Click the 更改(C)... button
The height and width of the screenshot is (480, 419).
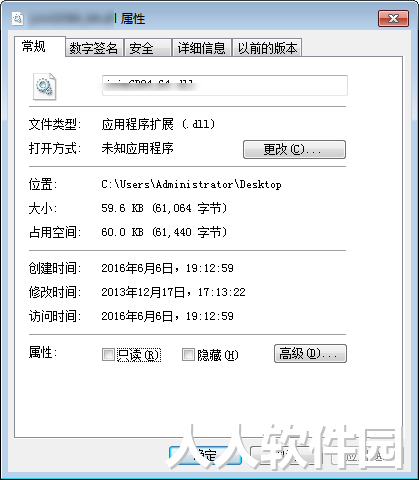pyautogui.click(x=294, y=149)
